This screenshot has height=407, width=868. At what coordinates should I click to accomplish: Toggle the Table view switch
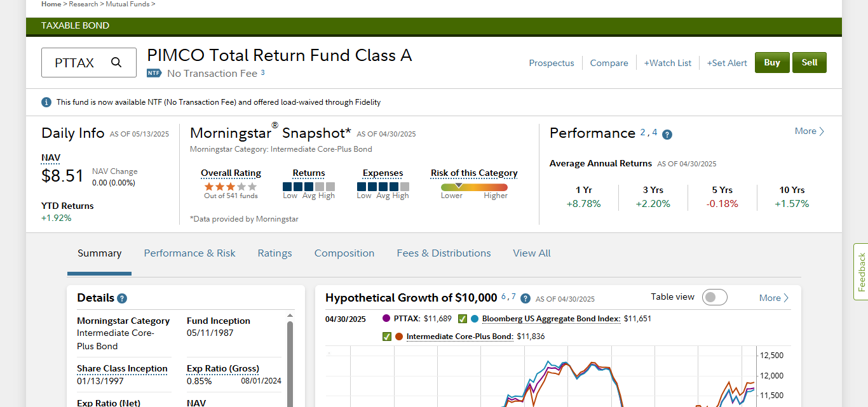(714, 297)
